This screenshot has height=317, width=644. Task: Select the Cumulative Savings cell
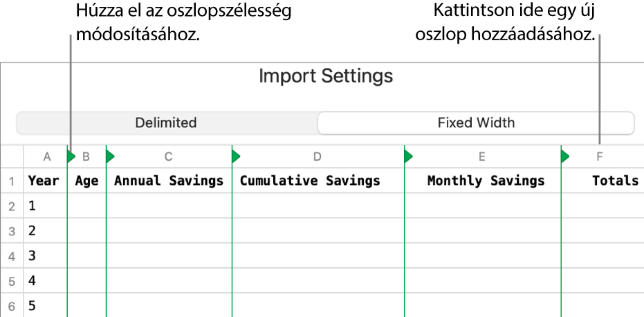coord(310,181)
